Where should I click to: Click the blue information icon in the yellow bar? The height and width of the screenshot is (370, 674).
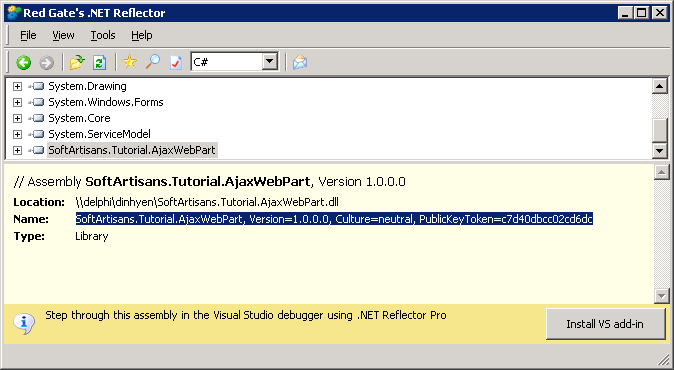(x=24, y=322)
